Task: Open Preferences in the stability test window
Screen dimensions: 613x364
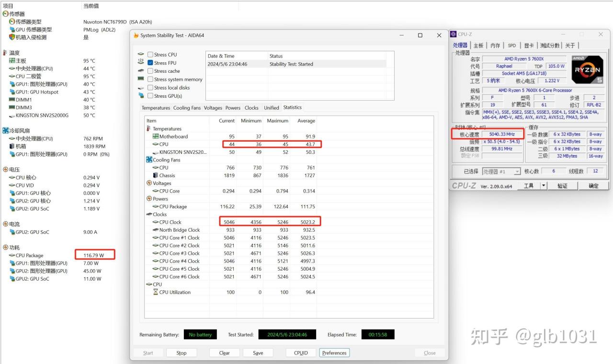Action: click(x=334, y=353)
